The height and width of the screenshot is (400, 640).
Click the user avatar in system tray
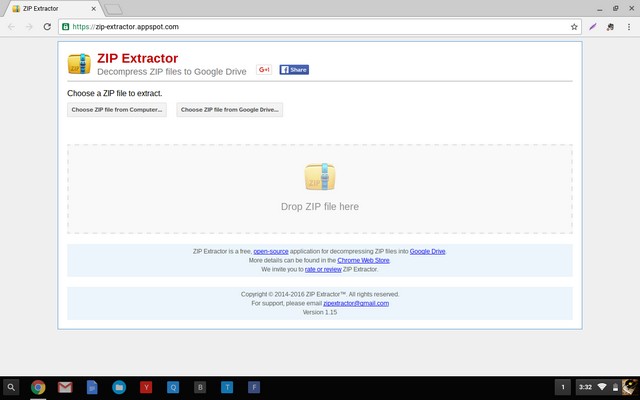629,387
